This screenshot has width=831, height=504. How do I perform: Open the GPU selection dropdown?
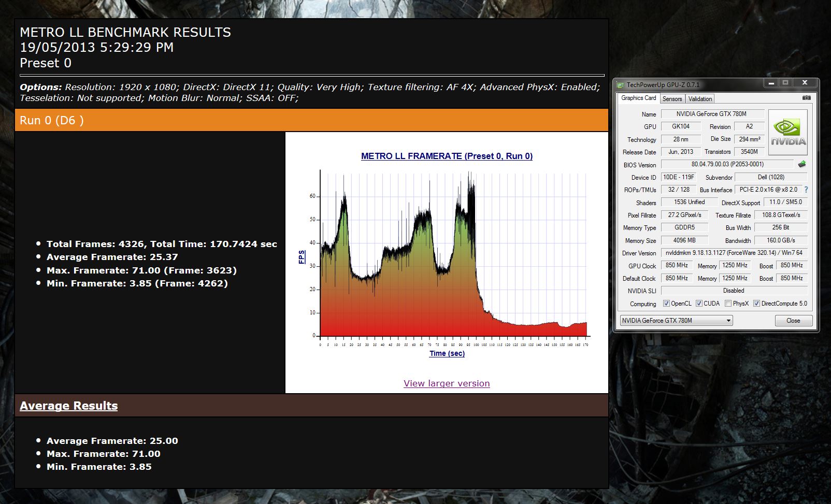(x=676, y=321)
